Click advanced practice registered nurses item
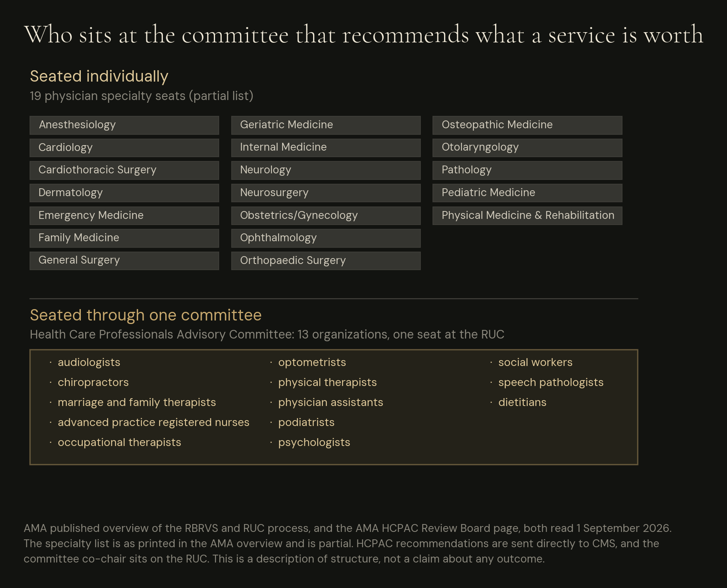 pyautogui.click(x=153, y=422)
